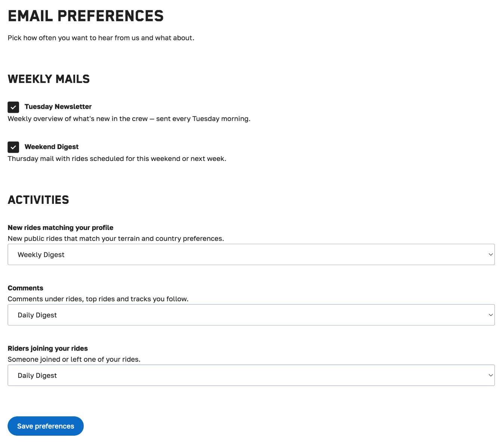Click the Email Preferences page heading
This screenshot has width=503, height=448.
tap(86, 16)
